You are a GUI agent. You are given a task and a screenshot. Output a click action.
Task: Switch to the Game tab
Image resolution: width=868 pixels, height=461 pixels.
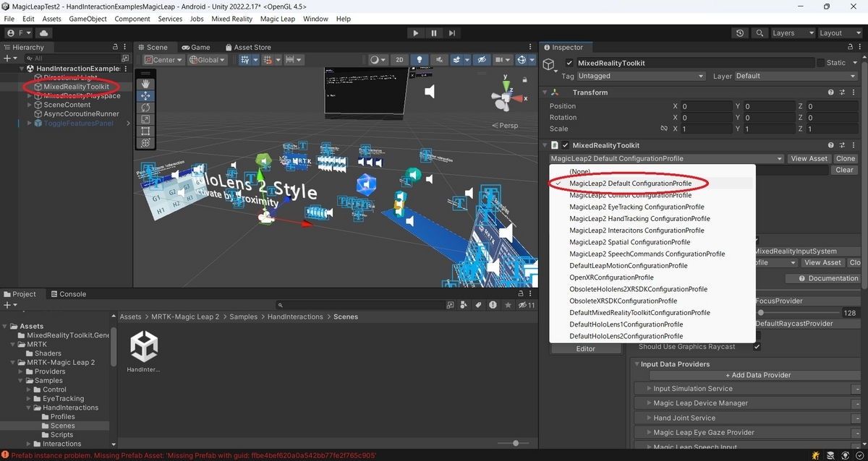pyautogui.click(x=195, y=47)
